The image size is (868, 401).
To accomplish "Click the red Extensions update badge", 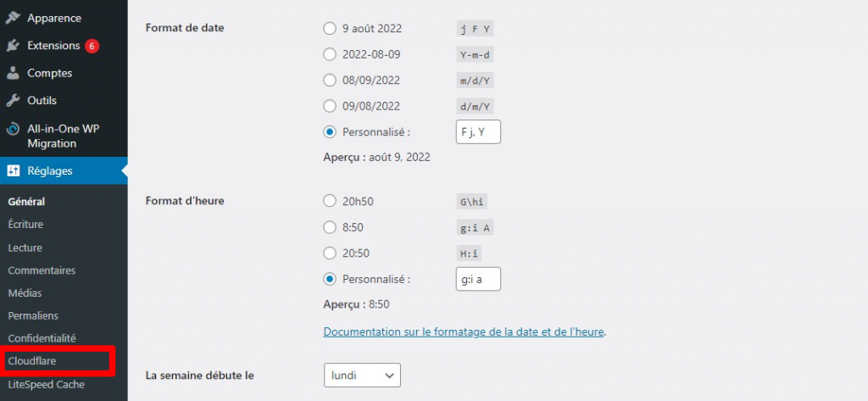I will (x=92, y=46).
